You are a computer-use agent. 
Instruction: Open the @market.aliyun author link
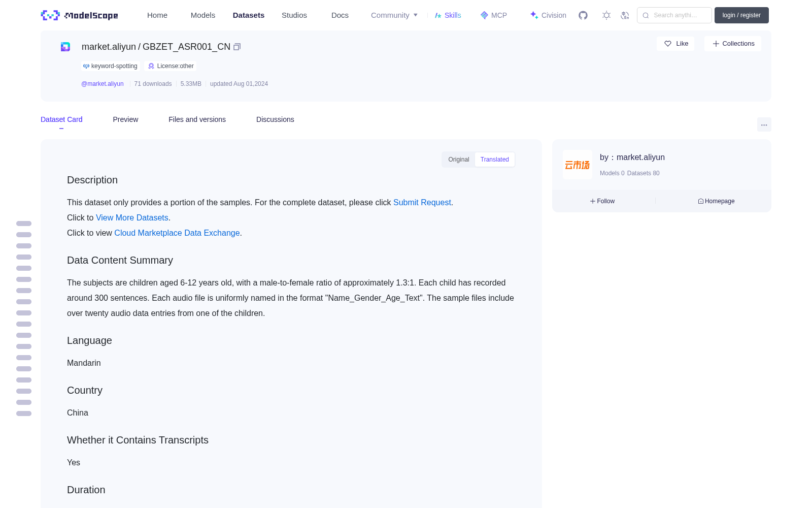[103, 84]
